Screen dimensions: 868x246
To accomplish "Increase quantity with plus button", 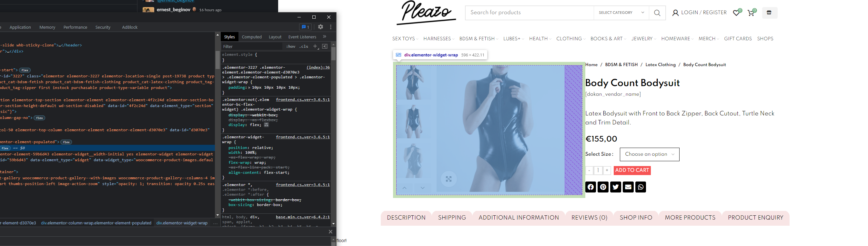I will [x=607, y=171].
